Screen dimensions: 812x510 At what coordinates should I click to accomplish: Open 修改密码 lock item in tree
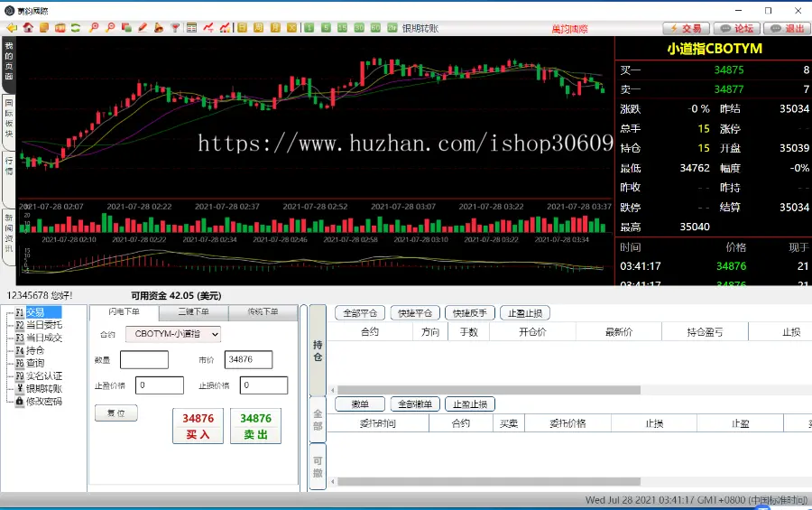pyautogui.click(x=43, y=401)
